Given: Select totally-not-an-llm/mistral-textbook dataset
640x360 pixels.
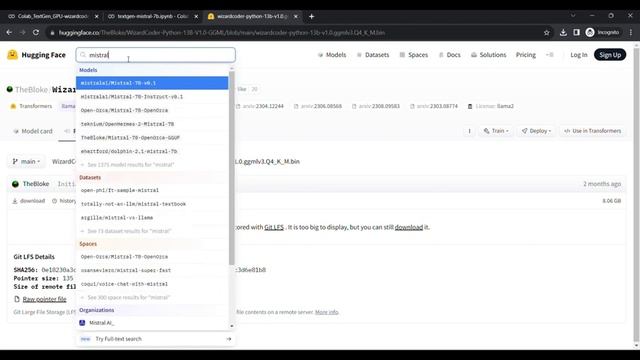Looking at the screenshot, I should click(x=152, y=204).
